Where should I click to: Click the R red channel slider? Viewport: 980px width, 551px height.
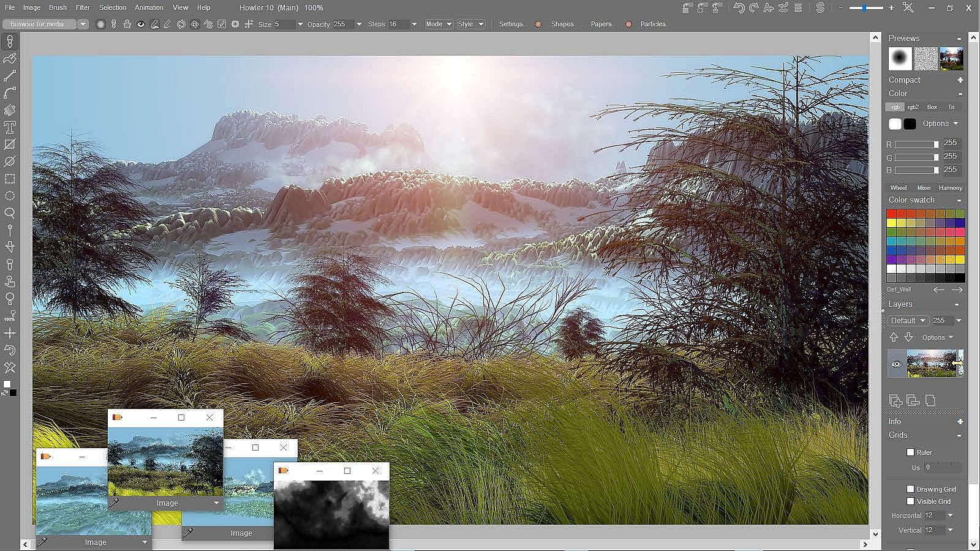click(x=916, y=144)
